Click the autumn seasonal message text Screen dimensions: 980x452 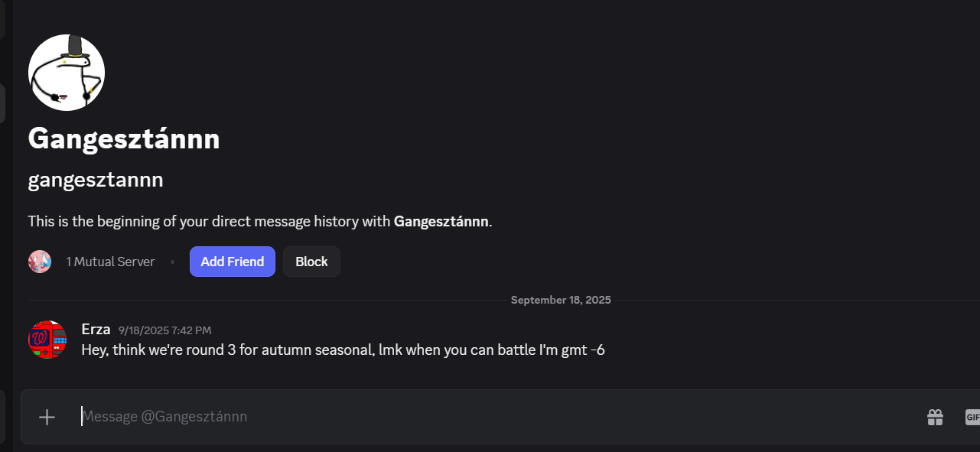(343, 350)
